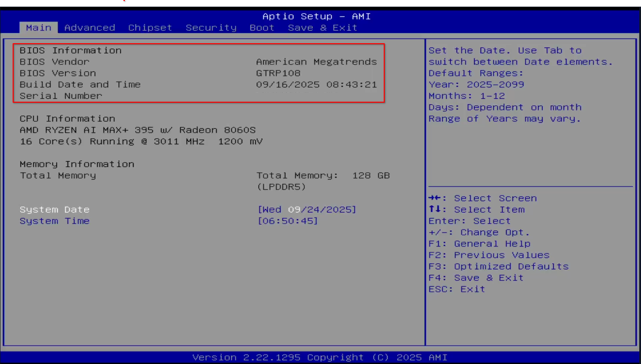This screenshot has width=641, height=364.
Task: Click the System Date value Wed 09/24/2025
Action: [x=307, y=210]
